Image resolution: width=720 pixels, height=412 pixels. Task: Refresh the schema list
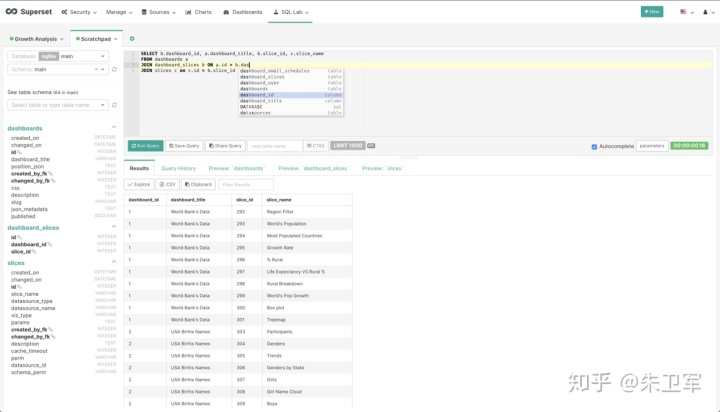coord(114,69)
